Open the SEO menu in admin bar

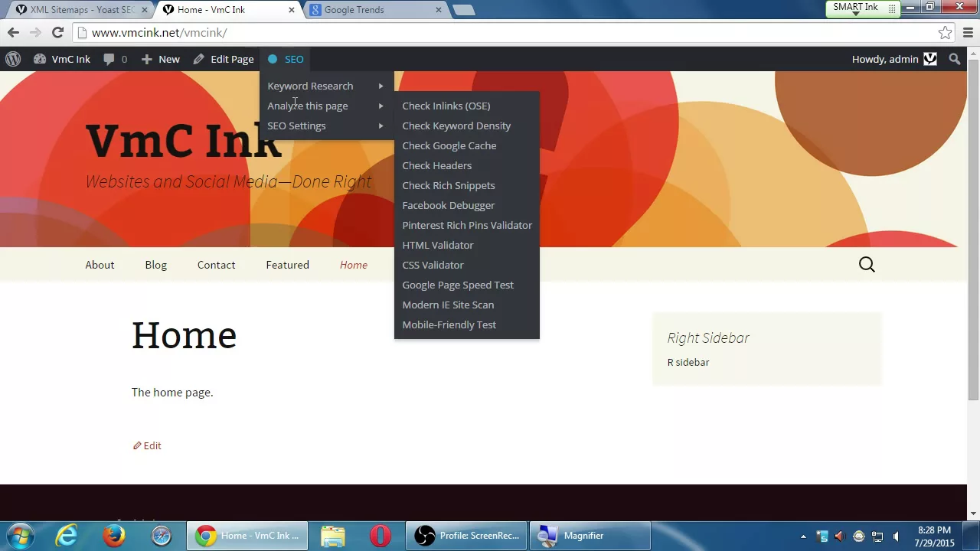click(x=286, y=59)
